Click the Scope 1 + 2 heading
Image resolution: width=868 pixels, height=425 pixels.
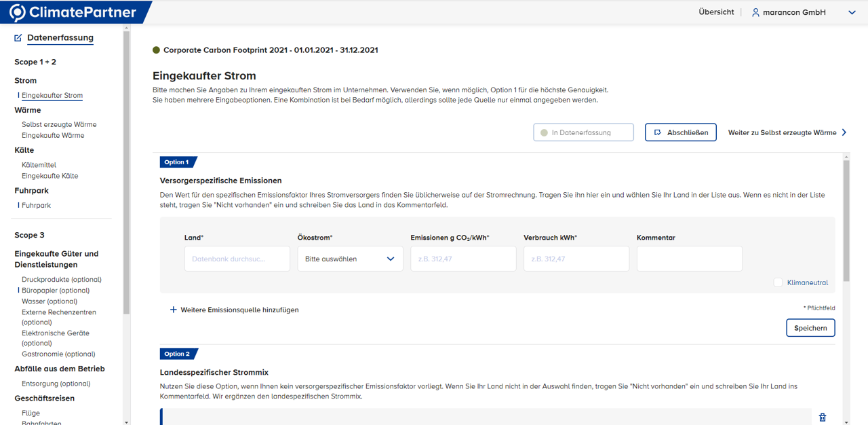coord(35,62)
